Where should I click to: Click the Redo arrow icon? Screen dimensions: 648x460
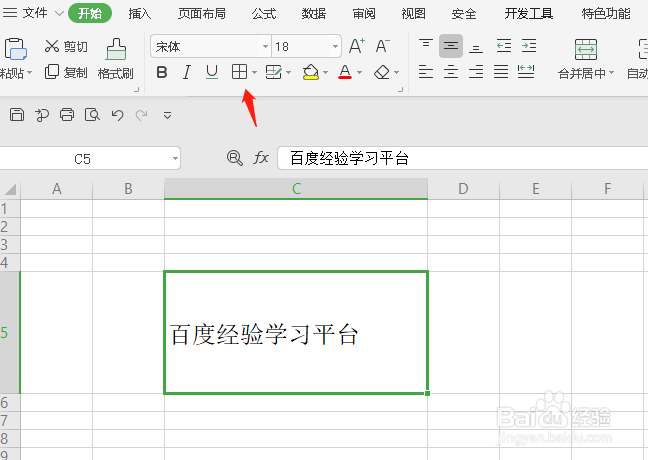pyautogui.click(x=142, y=115)
